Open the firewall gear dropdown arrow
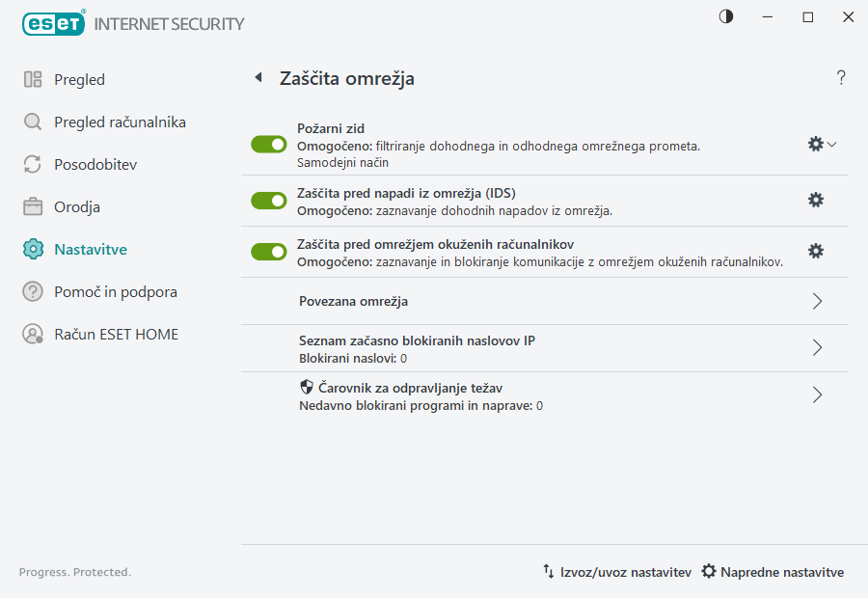This screenshot has width=868, height=598. pyautogui.click(x=830, y=143)
